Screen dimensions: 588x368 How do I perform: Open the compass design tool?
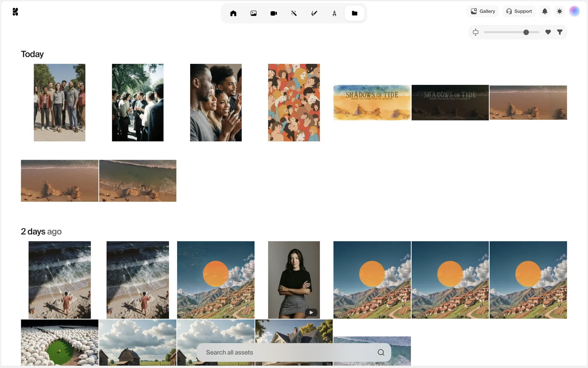pos(334,13)
